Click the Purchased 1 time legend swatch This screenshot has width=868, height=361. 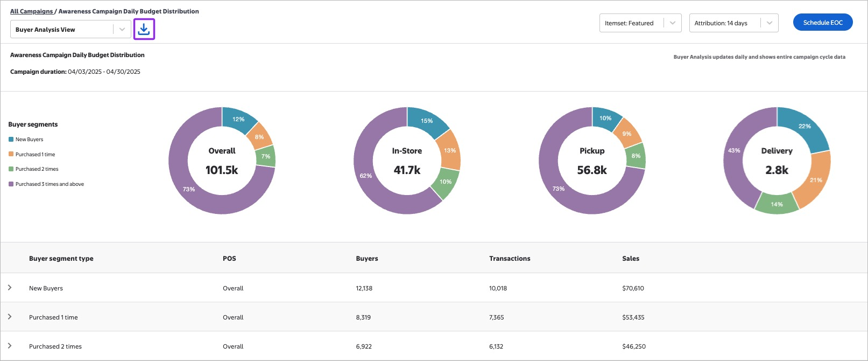pos(11,155)
